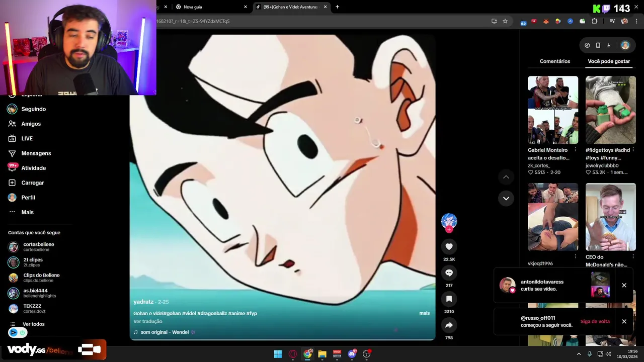644x362 pixels.
Task: Open File Explorer from the taskbar
Action: coord(322,354)
